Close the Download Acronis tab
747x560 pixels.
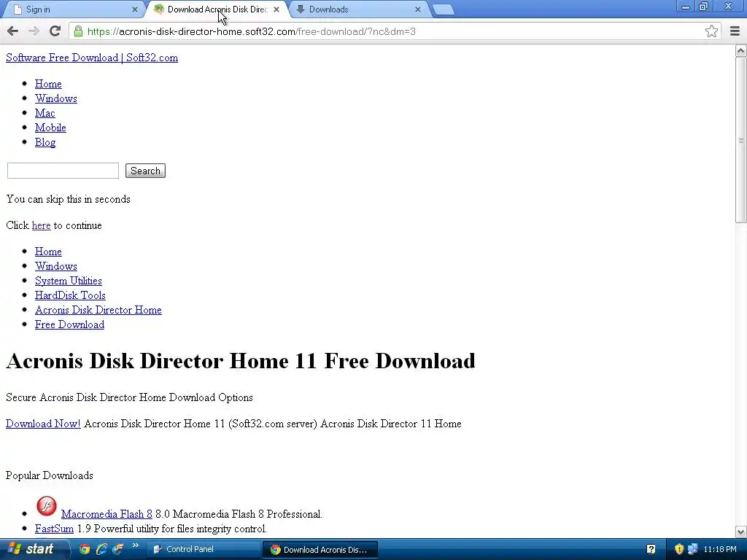click(x=276, y=9)
